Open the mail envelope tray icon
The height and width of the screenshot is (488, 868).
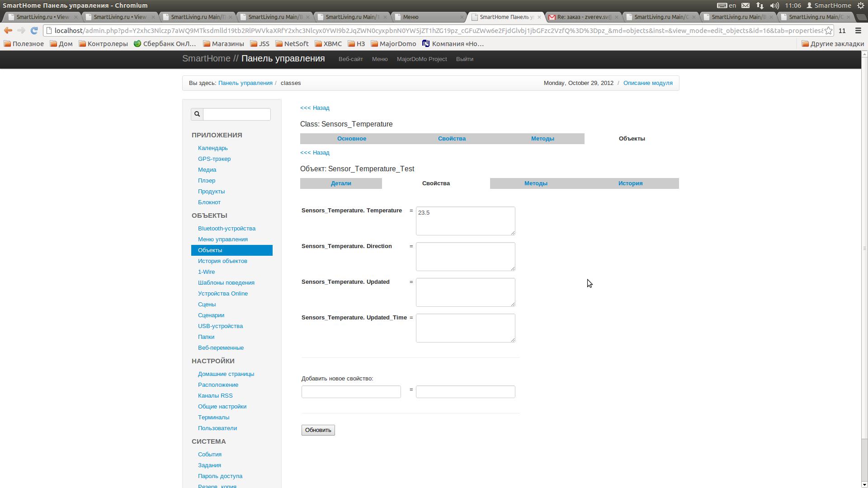tap(745, 5)
